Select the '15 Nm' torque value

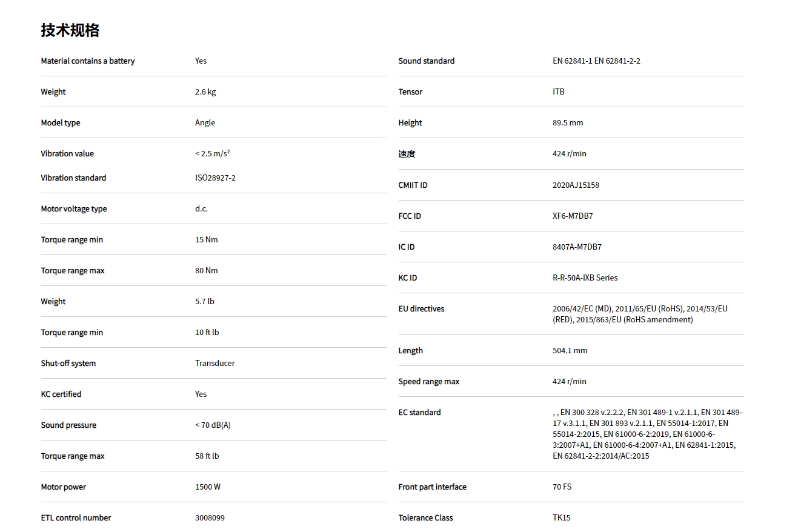[x=206, y=239]
